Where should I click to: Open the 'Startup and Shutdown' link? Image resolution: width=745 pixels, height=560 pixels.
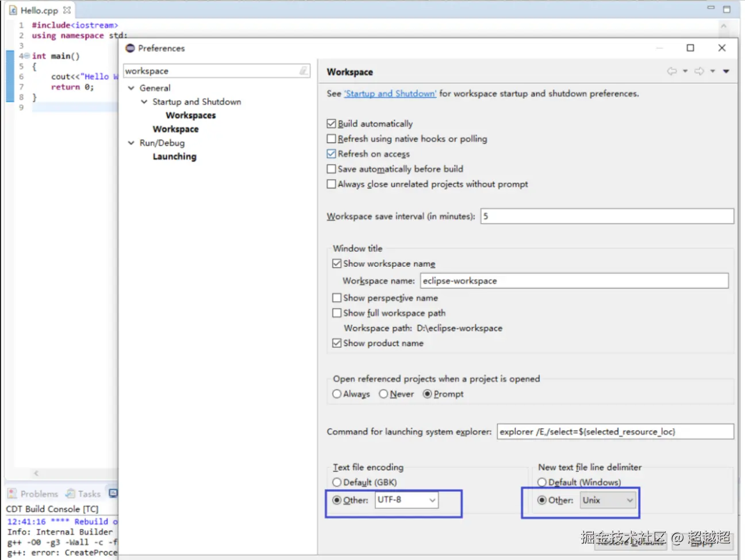(x=390, y=94)
